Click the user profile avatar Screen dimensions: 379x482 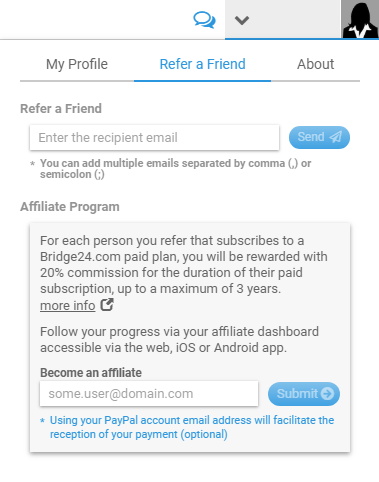360,19
